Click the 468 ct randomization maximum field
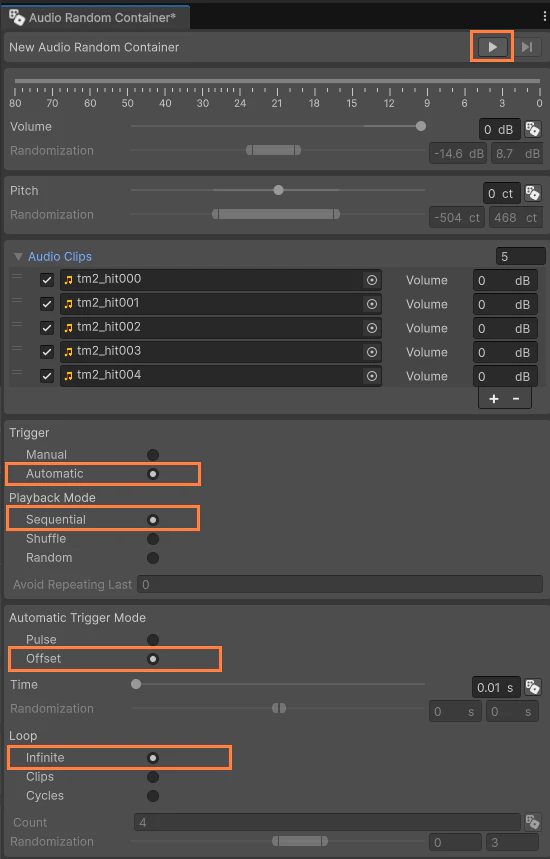Image resolution: width=550 pixels, height=859 pixels. pos(515,218)
